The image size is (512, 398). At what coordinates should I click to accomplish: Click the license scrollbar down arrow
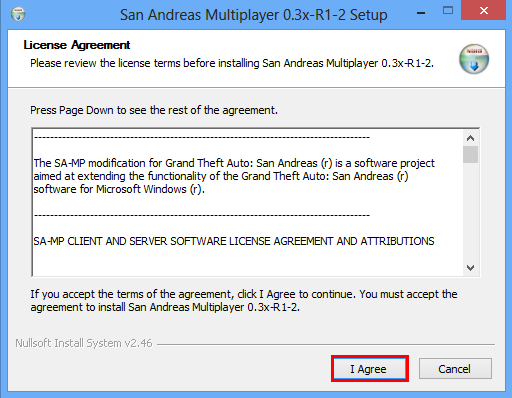(x=470, y=268)
